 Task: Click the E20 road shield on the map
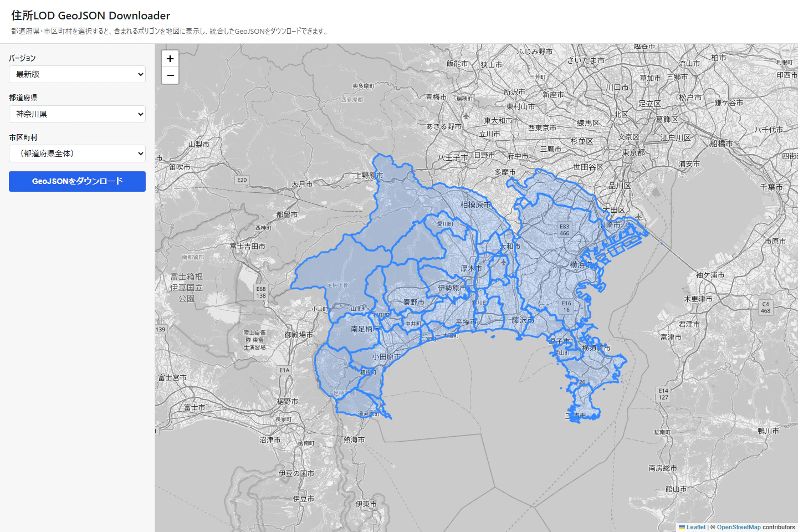click(242, 180)
